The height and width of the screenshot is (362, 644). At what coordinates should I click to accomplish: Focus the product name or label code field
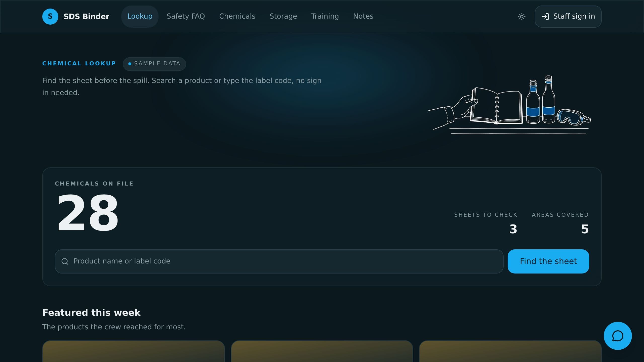279,261
